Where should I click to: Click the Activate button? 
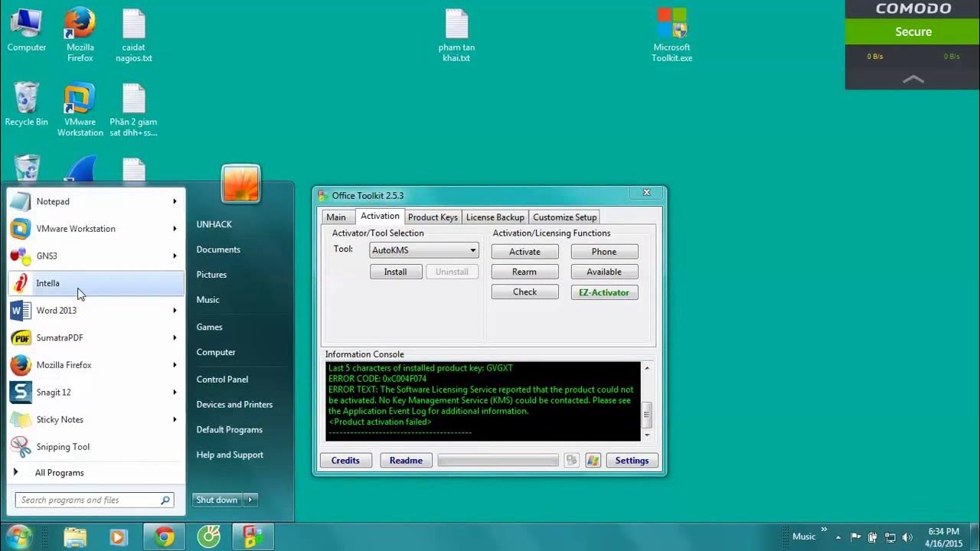point(525,252)
